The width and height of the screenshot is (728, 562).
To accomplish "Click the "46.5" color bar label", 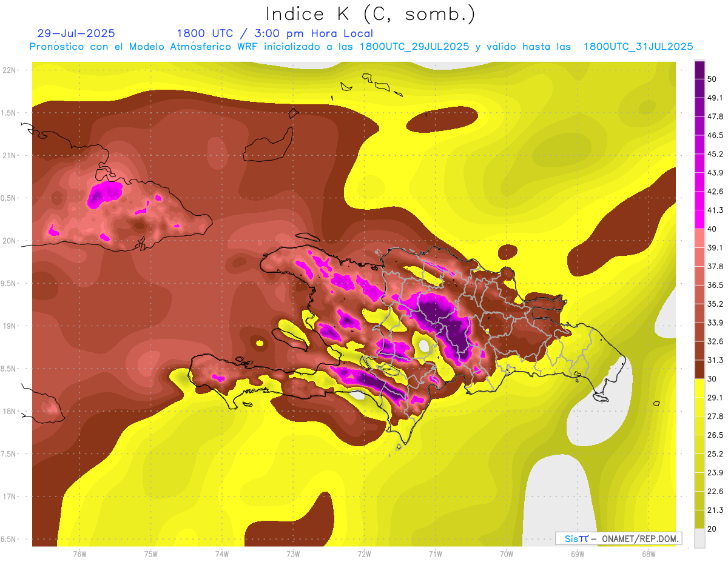I will pyautogui.click(x=716, y=135).
